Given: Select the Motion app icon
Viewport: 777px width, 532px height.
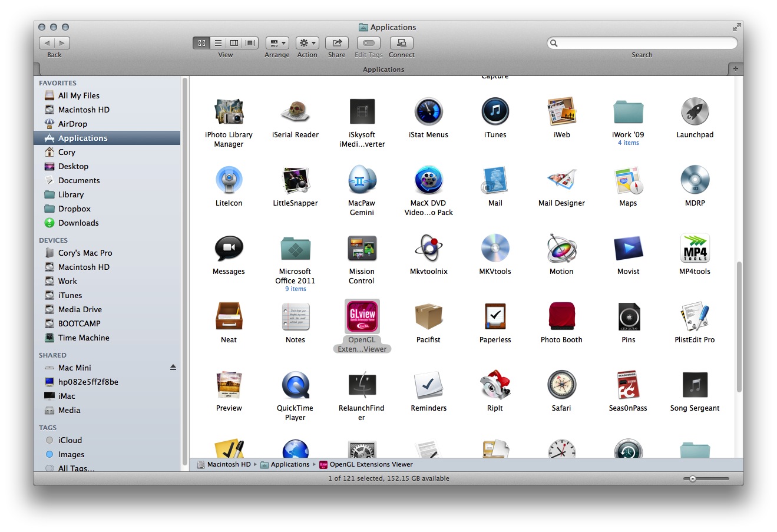Looking at the screenshot, I should pos(561,248).
